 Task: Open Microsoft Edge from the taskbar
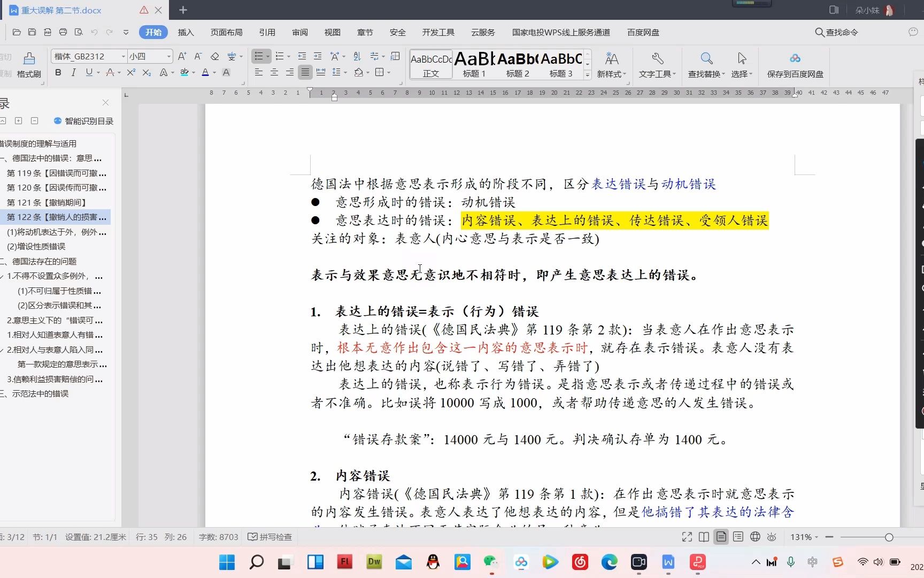(x=609, y=562)
